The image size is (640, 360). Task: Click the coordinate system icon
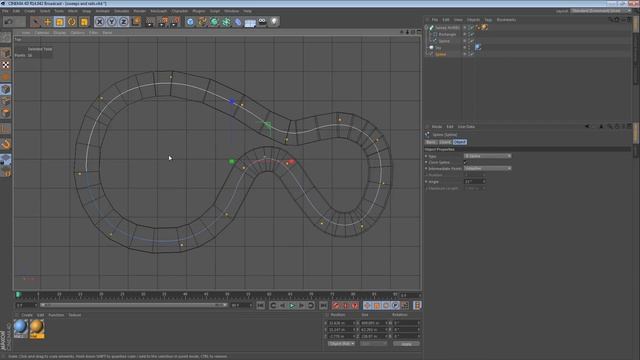pos(136,22)
